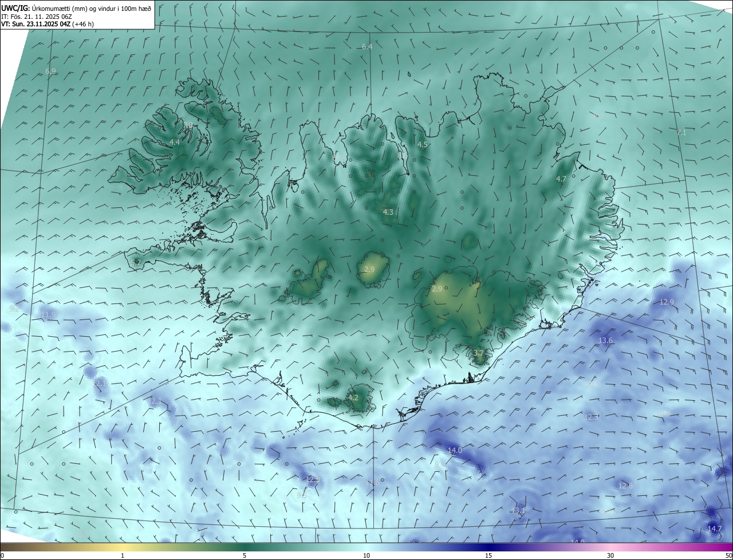Click the '14.7' value label over the sea

(715, 529)
